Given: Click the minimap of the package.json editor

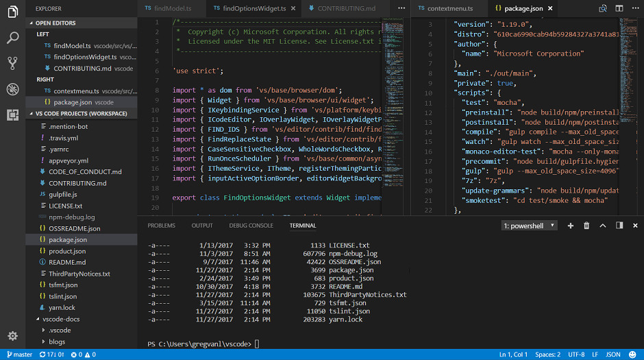Looking at the screenshot, I should (629, 116).
